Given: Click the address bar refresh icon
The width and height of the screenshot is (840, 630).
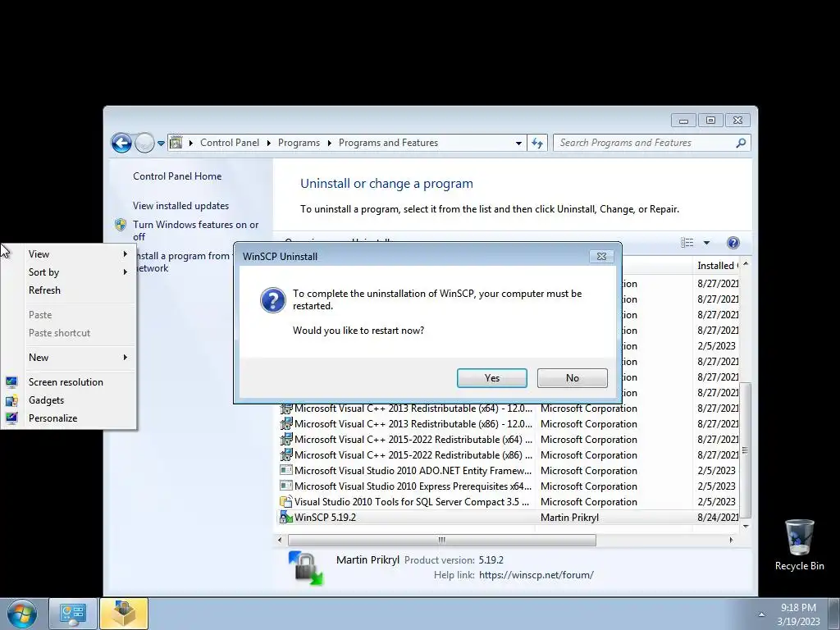Looking at the screenshot, I should (x=536, y=143).
